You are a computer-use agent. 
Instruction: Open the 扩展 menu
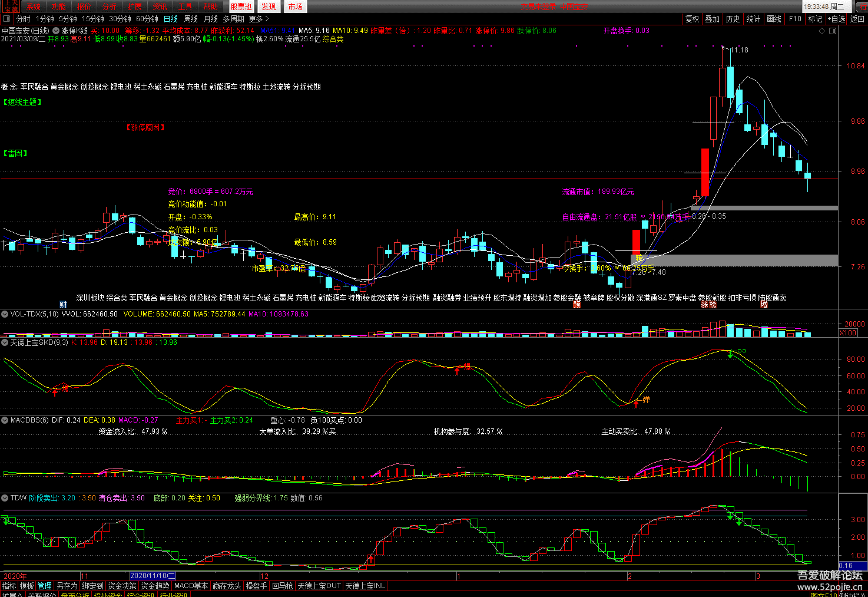click(135, 6)
